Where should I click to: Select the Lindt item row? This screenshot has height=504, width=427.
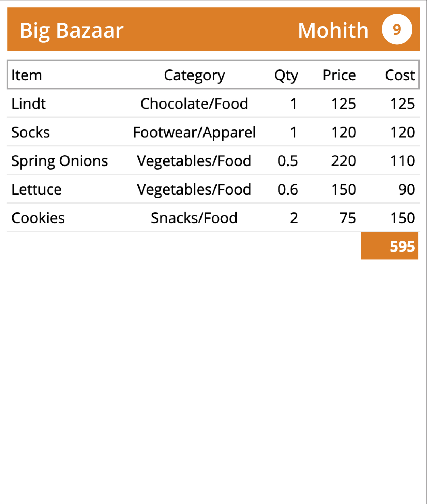pyautogui.click(x=213, y=104)
